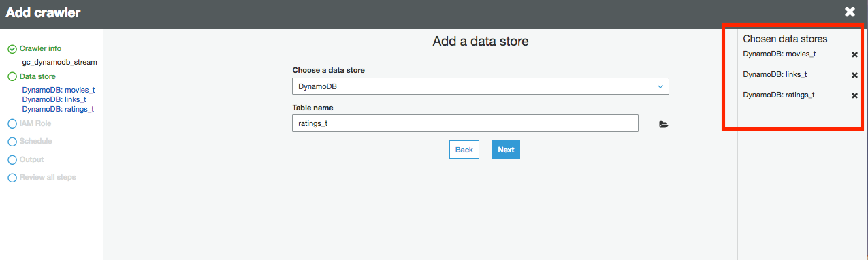Click the Back button
Viewport: 868px width, 260px height.
(x=464, y=150)
